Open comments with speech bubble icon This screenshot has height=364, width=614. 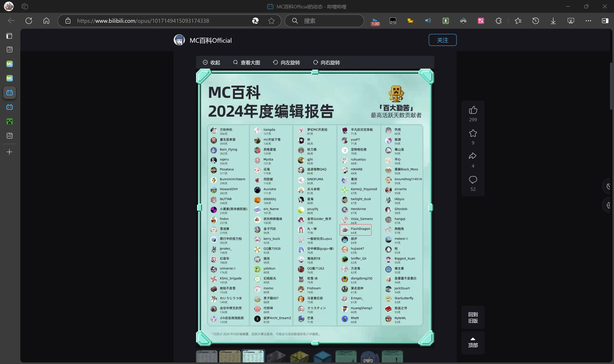473,180
